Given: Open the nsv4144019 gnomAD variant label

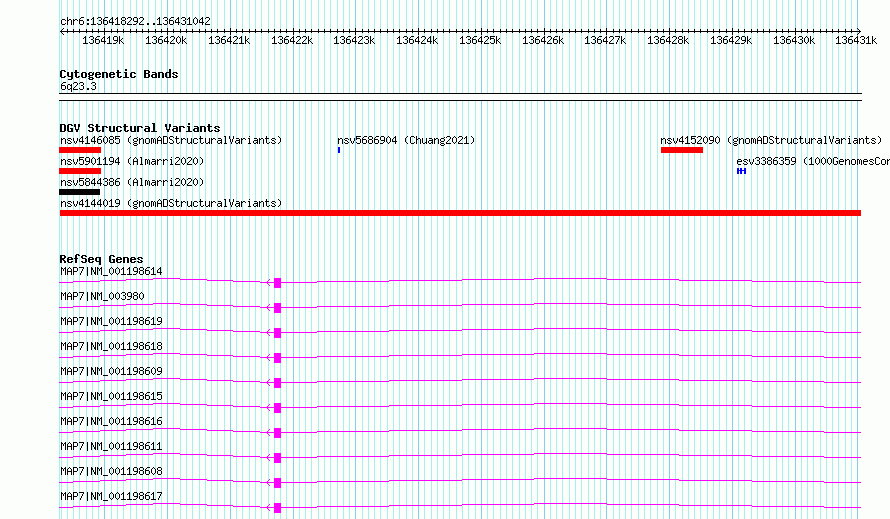Looking at the screenshot, I should click(x=171, y=203).
